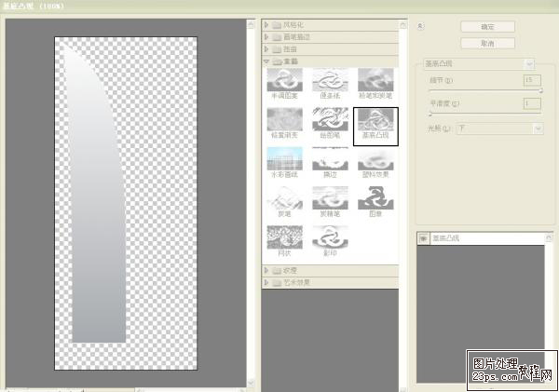Confirm with the 确定 OK button

tap(487, 27)
